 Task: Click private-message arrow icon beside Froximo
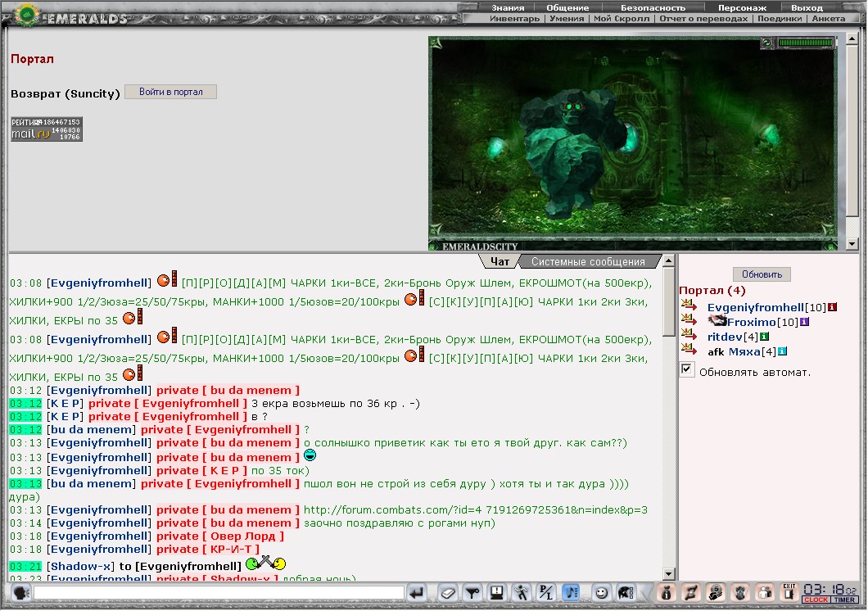point(689,319)
